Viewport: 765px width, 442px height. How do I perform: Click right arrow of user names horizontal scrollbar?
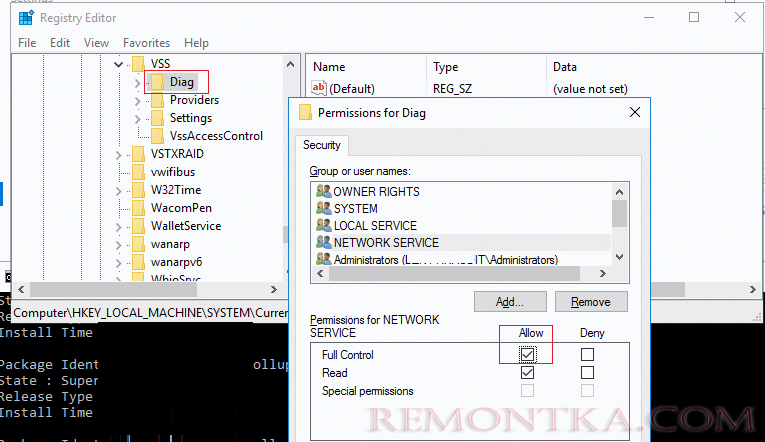pyautogui.click(x=603, y=274)
